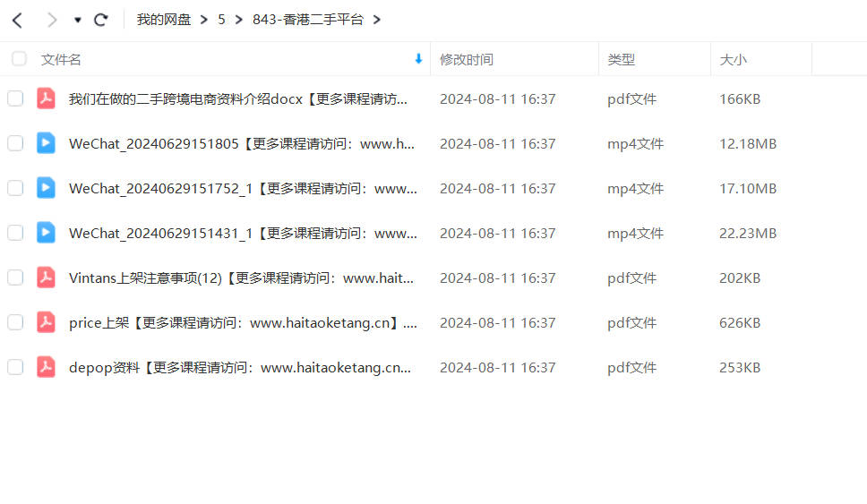
Task: Click the 17.10MB size cell
Action: [748, 189]
